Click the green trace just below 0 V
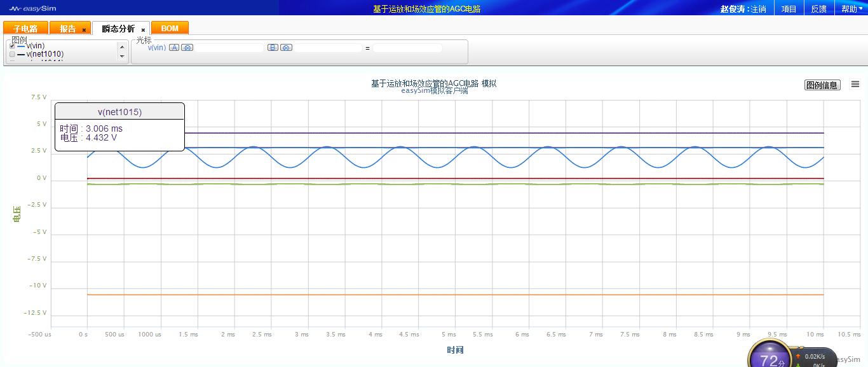Screen dimensions: 868x367 point(455,184)
